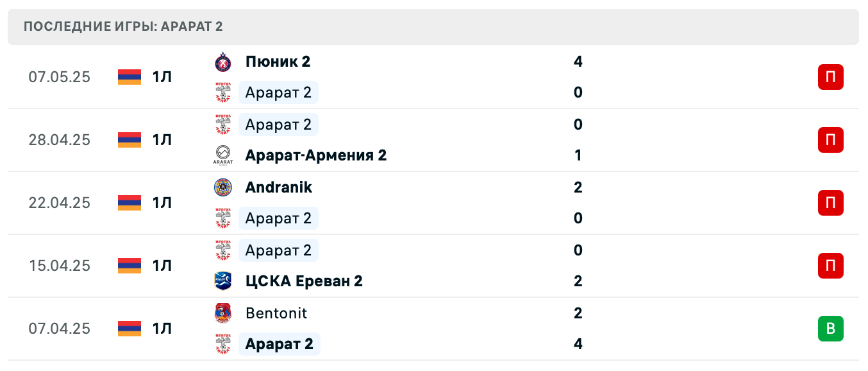This screenshot has width=868, height=371.
Task: Select the Арарат 2 crest in the top match
Action: click(222, 92)
